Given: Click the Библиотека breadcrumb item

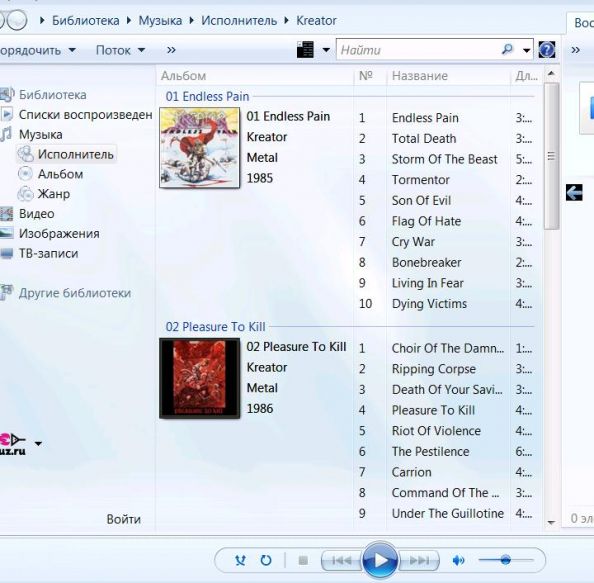Looking at the screenshot, I should tap(86, 20).
